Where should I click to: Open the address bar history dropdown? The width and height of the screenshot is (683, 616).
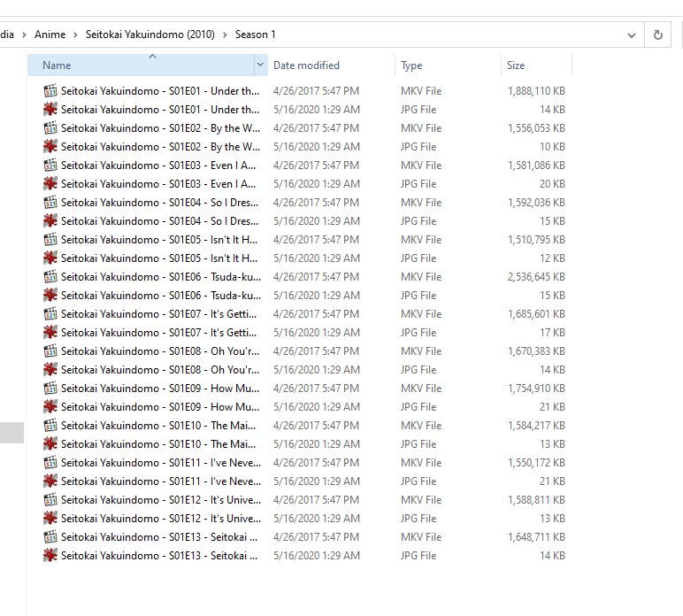point(632,35)
